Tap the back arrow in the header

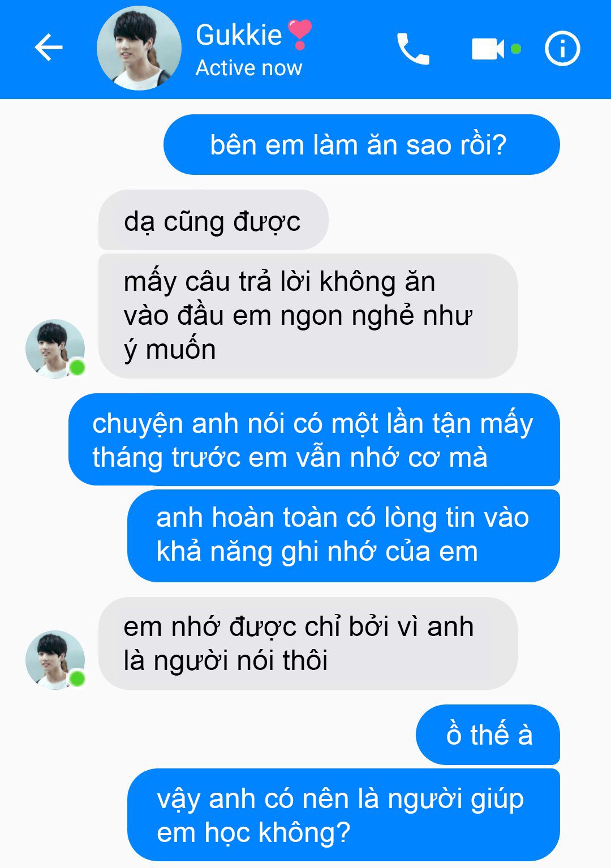pyautogui.click(x=49, y=47)
